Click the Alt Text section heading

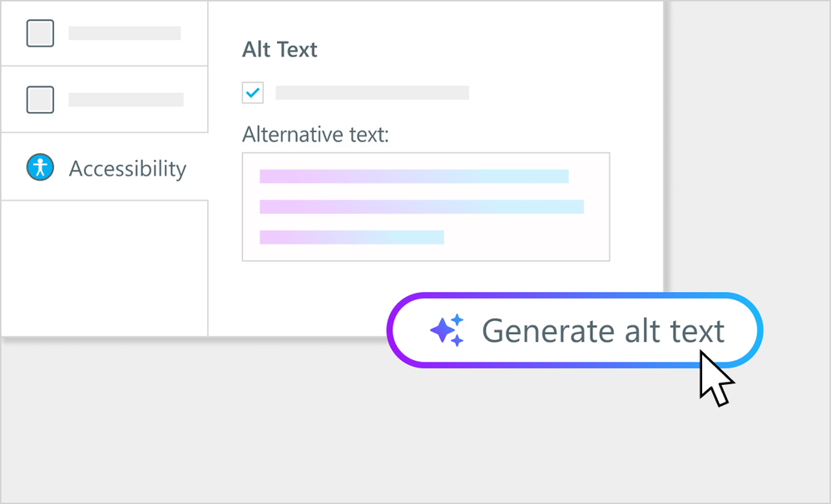tap(279, 50)
